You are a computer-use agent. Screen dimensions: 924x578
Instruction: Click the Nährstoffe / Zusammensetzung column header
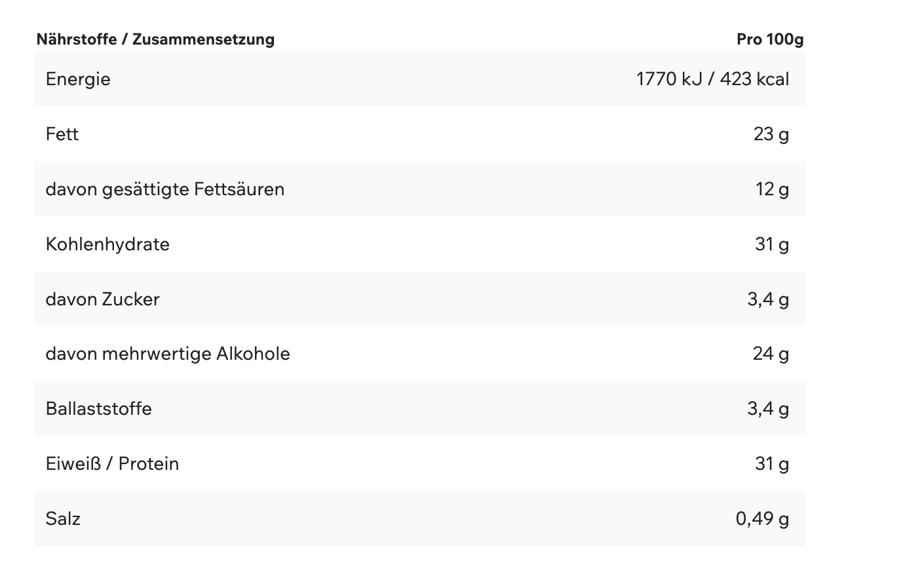point(155,39)
